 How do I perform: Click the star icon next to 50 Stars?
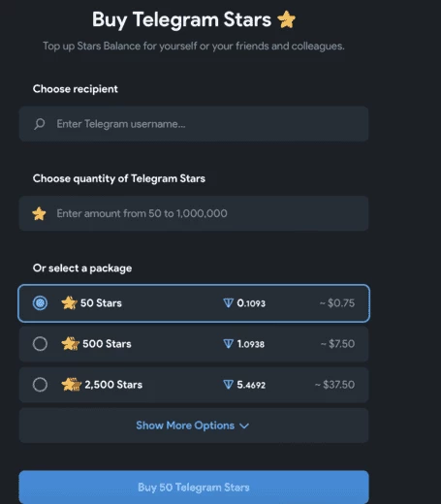(69, 303)
